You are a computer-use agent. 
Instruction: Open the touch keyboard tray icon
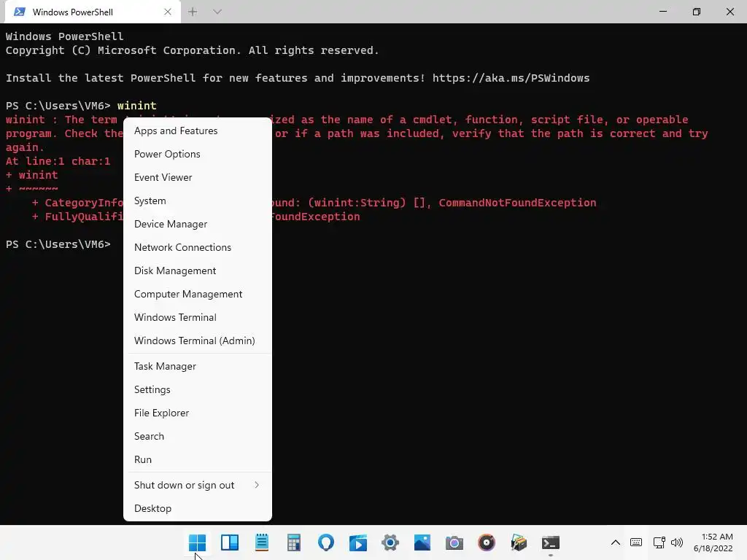tap(635, 542)
